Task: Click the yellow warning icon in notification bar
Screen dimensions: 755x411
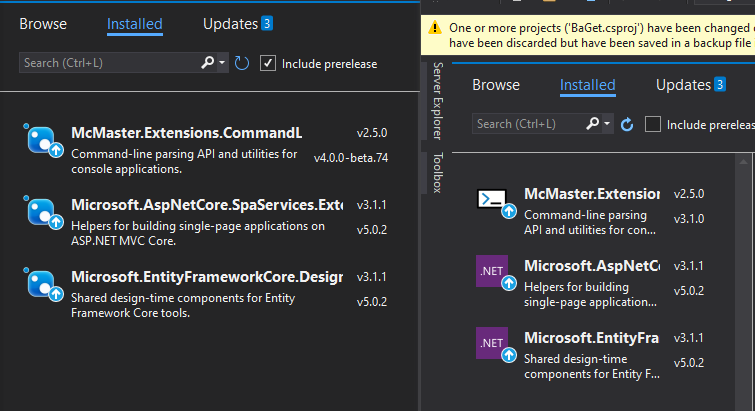Action: (435, 27)
